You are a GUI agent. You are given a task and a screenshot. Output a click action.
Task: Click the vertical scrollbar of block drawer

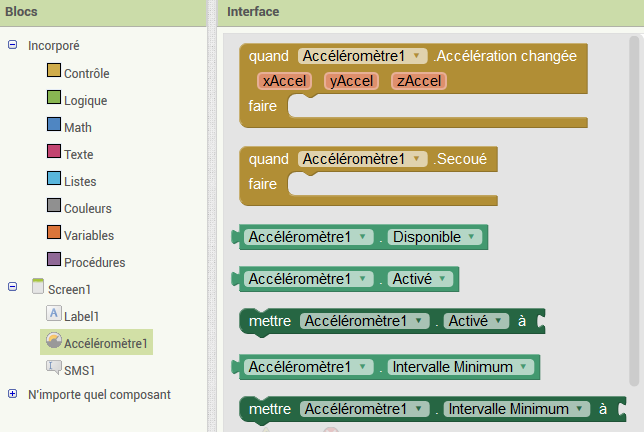pos(634,211)
